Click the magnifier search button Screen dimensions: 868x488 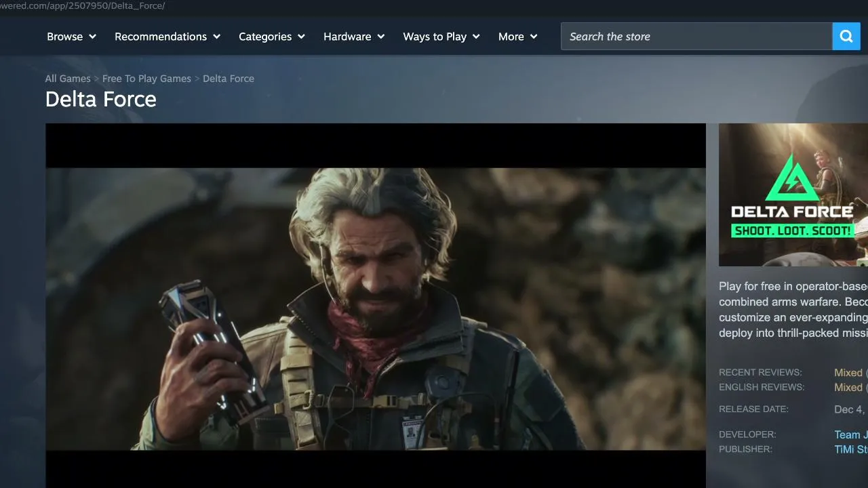(x=846, y=37)
